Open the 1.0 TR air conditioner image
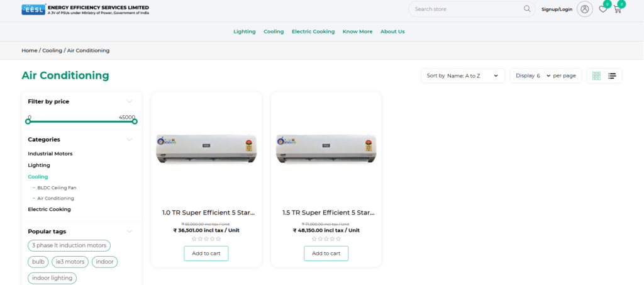644x285 pixels. (x=206, y=148)
